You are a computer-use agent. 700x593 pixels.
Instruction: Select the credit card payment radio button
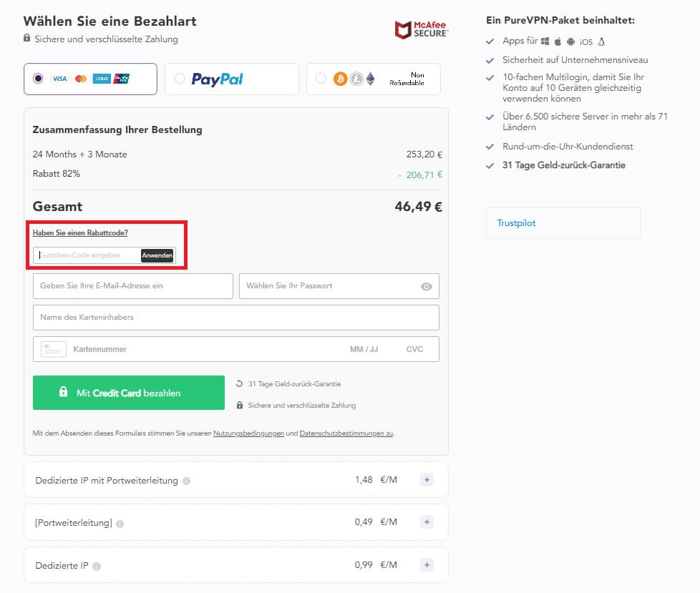38,79
